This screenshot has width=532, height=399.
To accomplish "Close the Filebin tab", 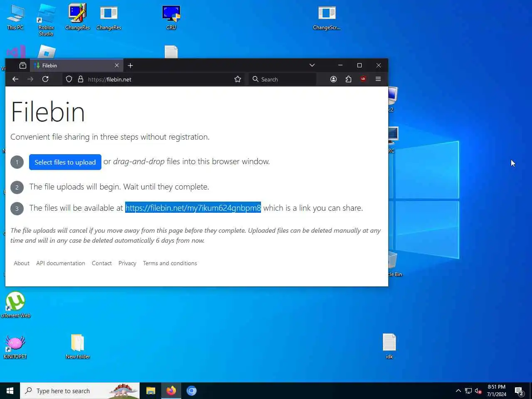I will [117, 65].
